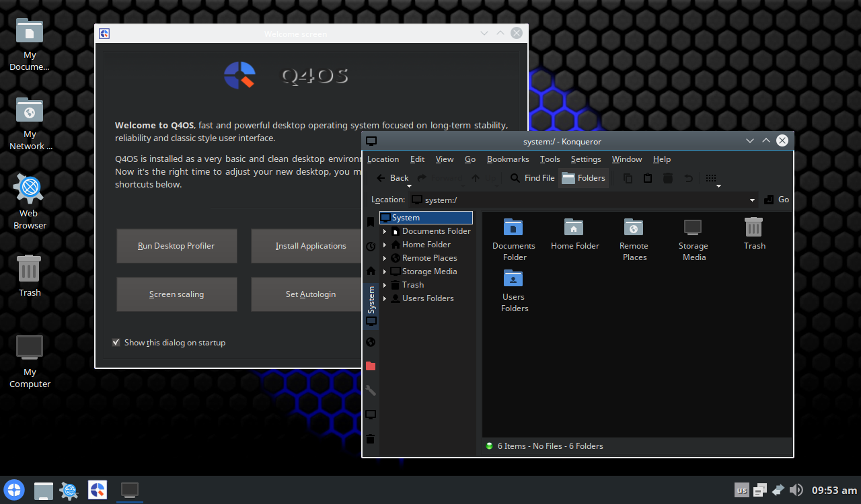Select Storage Media in the sidebar tree
Viewport: 861px width, 504px height.
point(429,271)
